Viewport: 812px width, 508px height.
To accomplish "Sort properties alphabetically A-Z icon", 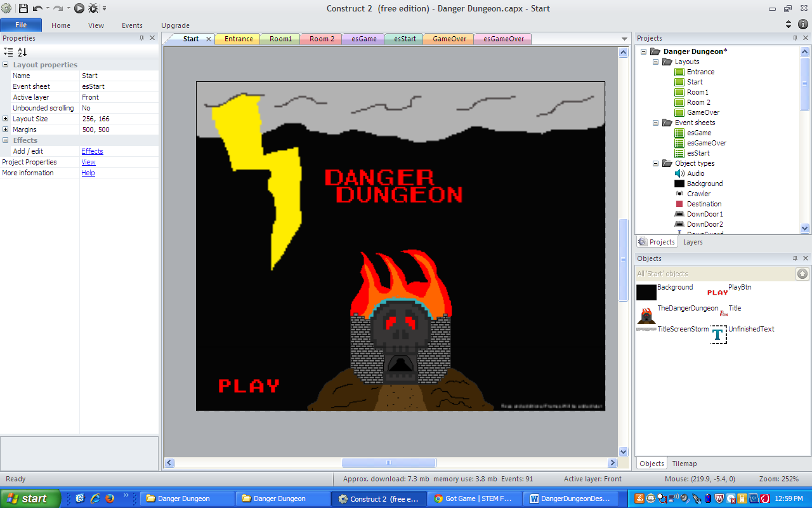I will pos(22,52).
